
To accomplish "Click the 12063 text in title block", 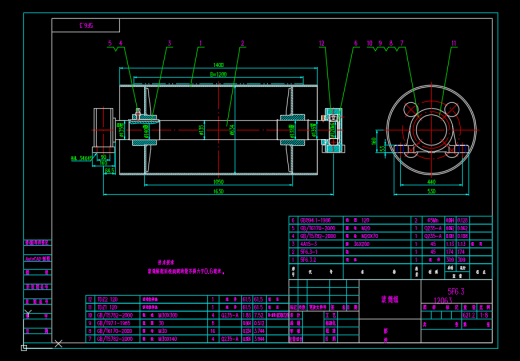I will click(x=443, y=300).
